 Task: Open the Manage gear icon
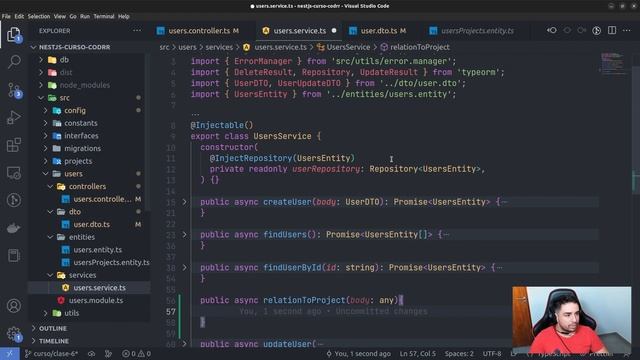(14, 333)
